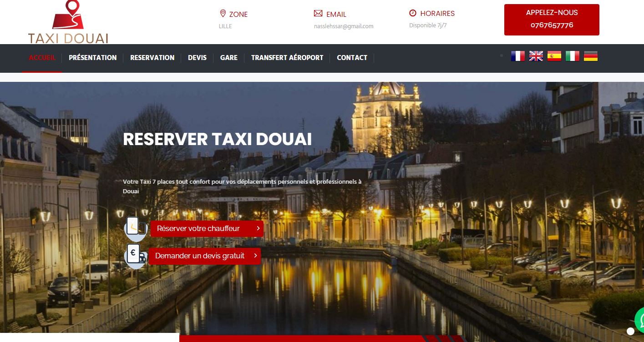Screen dimensions: 644x342
Task: Select the German flag language
Action: [590, 56]
